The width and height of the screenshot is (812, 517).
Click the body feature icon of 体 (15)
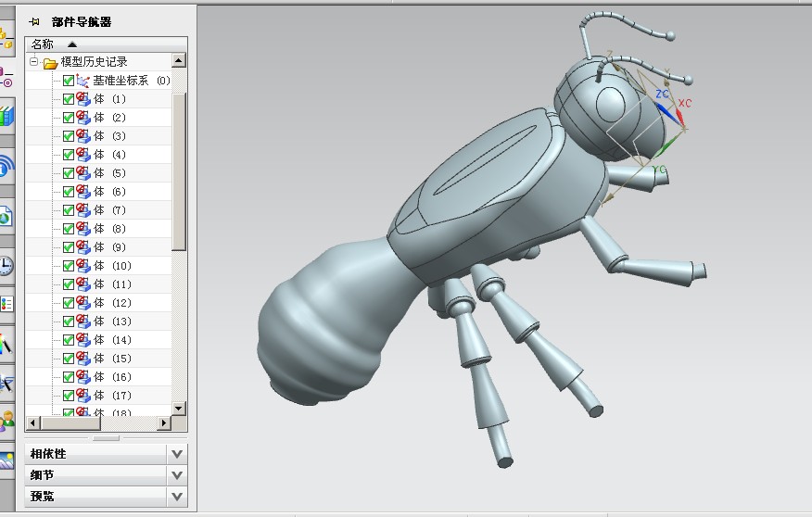tap(83, 359)
